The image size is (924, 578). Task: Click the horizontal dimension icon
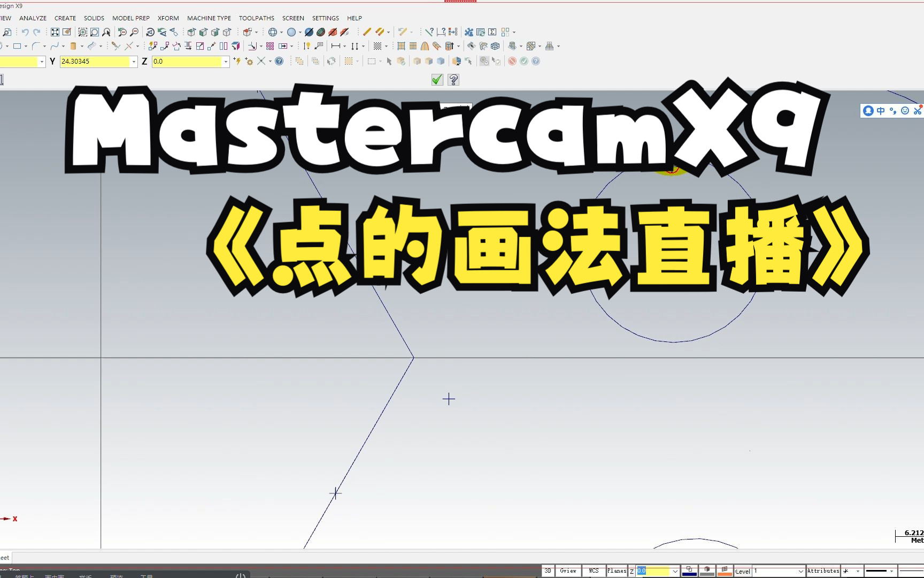(336, 46)
